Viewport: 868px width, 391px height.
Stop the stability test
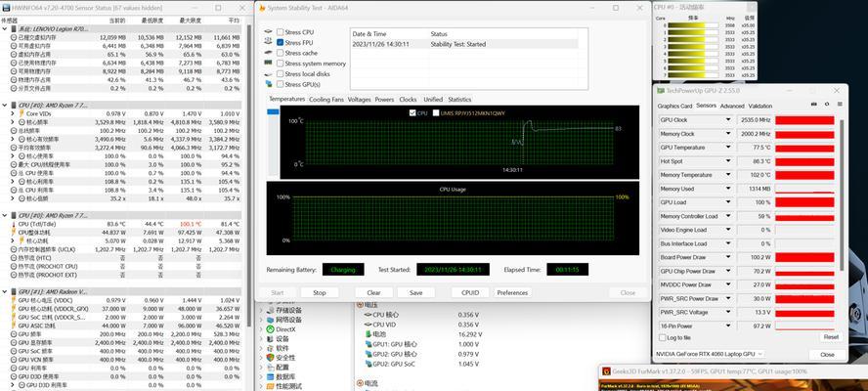320,292
